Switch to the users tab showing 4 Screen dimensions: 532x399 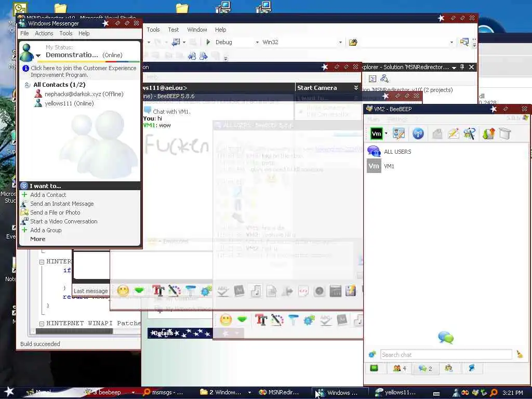point(400,368)
